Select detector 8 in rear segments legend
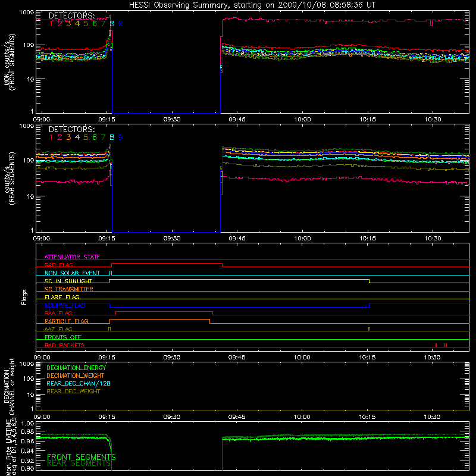 click(x=112, y=137)
